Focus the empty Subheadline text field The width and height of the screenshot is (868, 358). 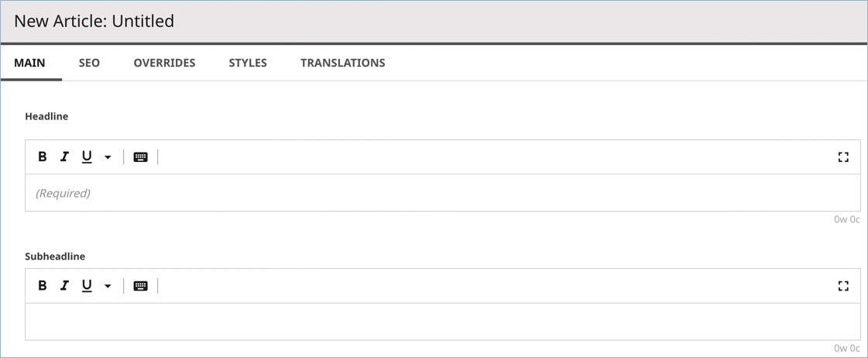click(443, 322)
